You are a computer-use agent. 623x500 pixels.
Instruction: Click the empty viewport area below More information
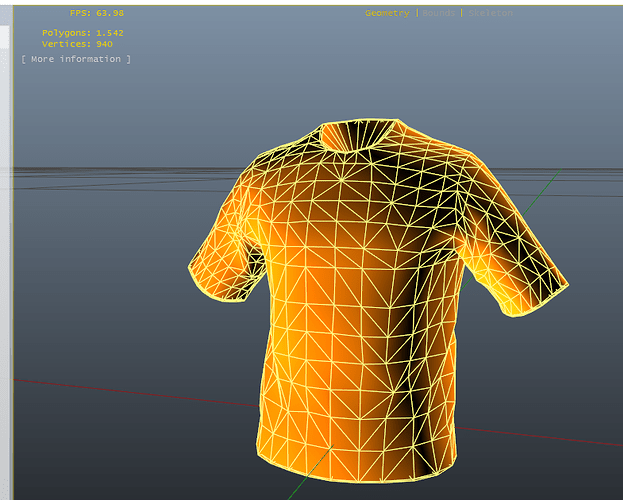pos(99,119)
